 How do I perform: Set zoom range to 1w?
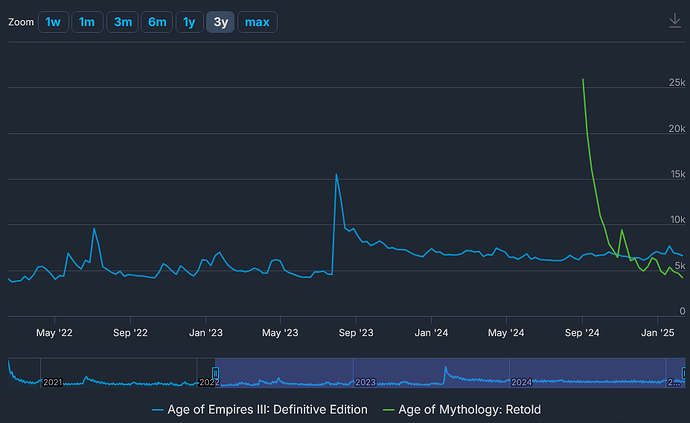click(53, 22)
